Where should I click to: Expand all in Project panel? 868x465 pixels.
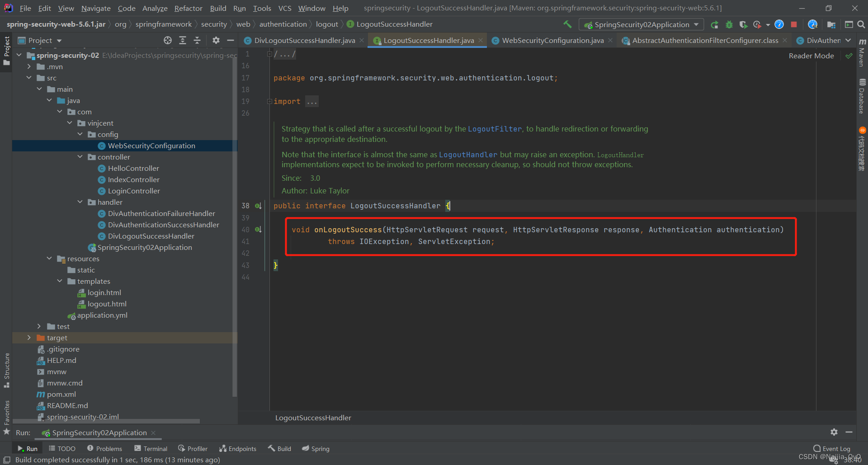[183, 40]
